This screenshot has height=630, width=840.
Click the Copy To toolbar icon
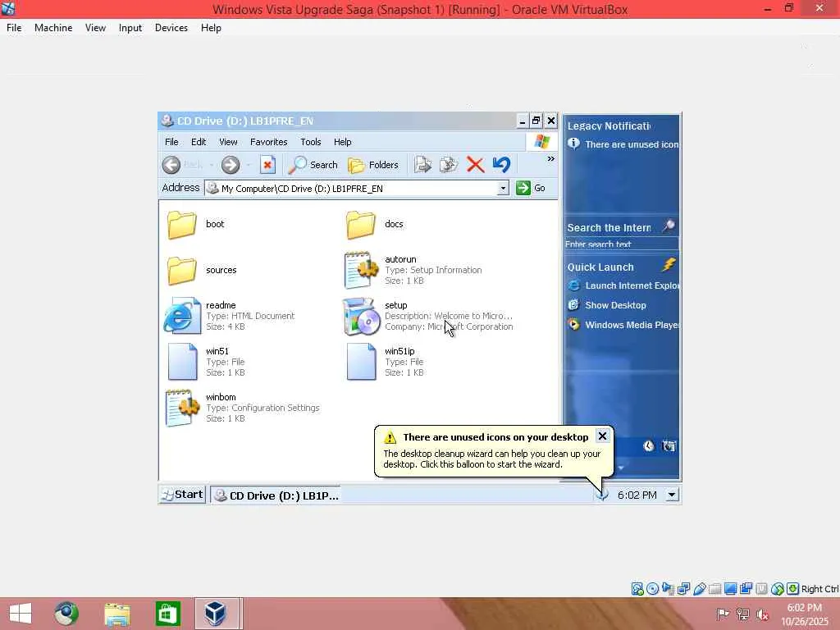coord(449,165)
